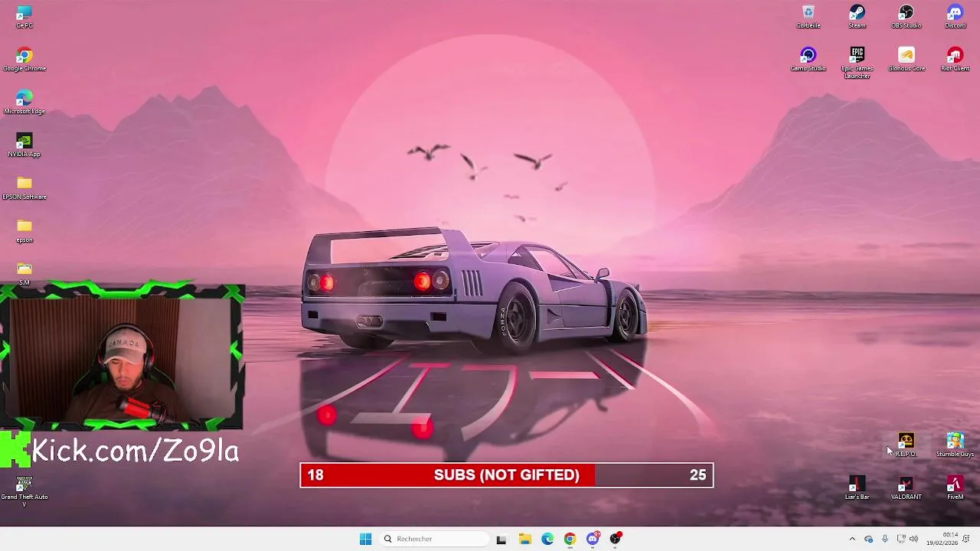Select the OBS Studio desktop shortcut
Viewport: 980px width, 551px height.
tap(906, 17)
